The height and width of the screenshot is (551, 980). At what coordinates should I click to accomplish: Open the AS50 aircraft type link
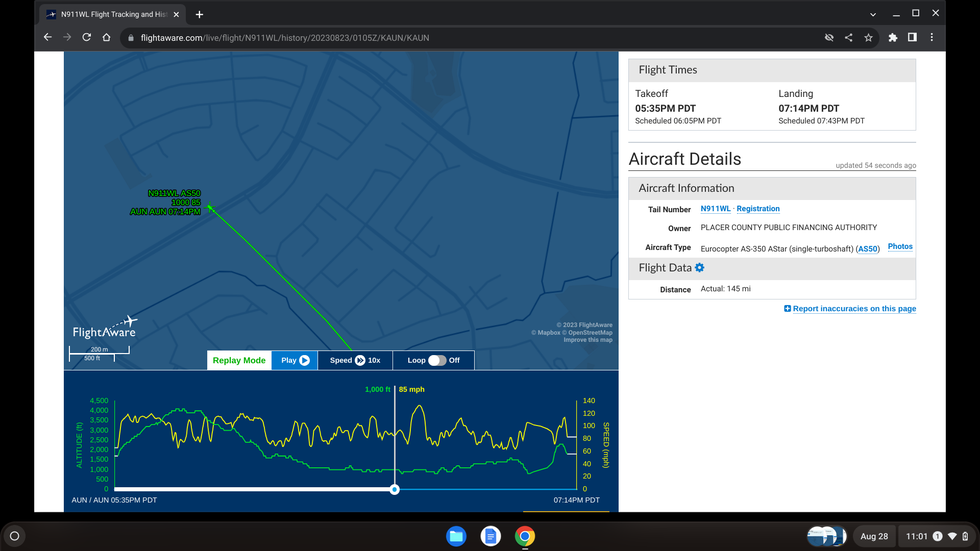[x=868, y=249]
